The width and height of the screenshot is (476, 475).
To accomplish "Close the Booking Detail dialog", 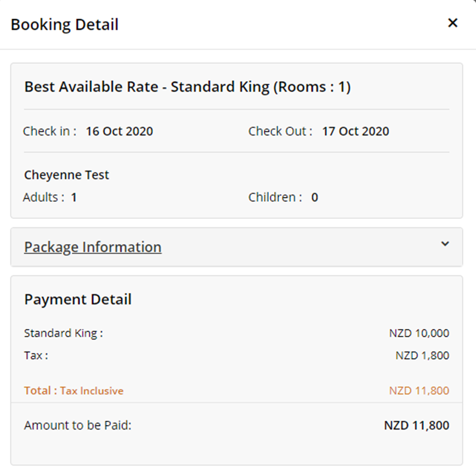I will click(x=452, y=23).
